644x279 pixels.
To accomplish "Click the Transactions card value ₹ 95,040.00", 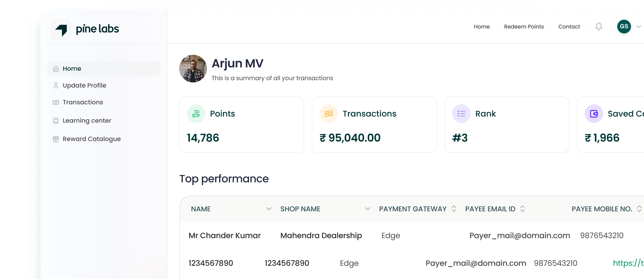I will click(x=350, y=138).
